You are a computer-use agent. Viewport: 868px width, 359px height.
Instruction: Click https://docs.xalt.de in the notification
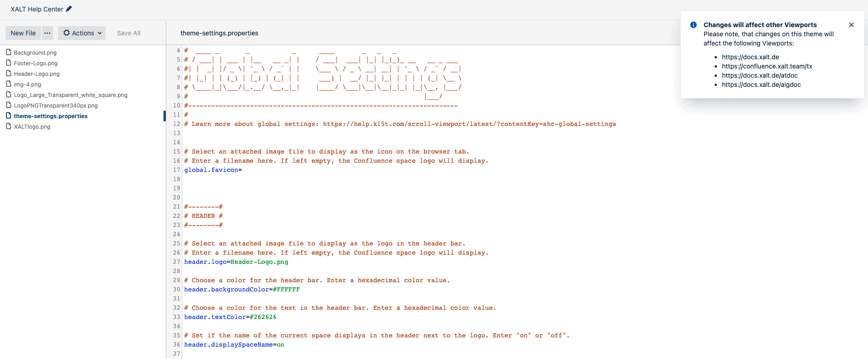[750, 57]
